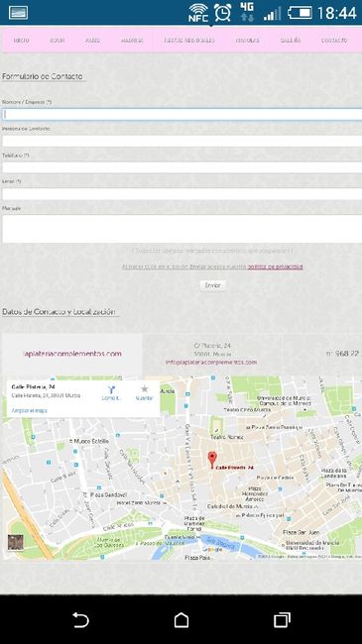Open the Contacto menu item
Viewport: 362px width, 644px height.
click(x=334, y=41)
